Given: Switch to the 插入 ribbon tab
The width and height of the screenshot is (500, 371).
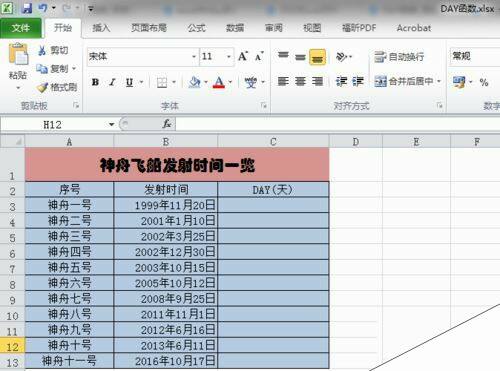Looking at the screenshot, I should (x=101, y=28).
